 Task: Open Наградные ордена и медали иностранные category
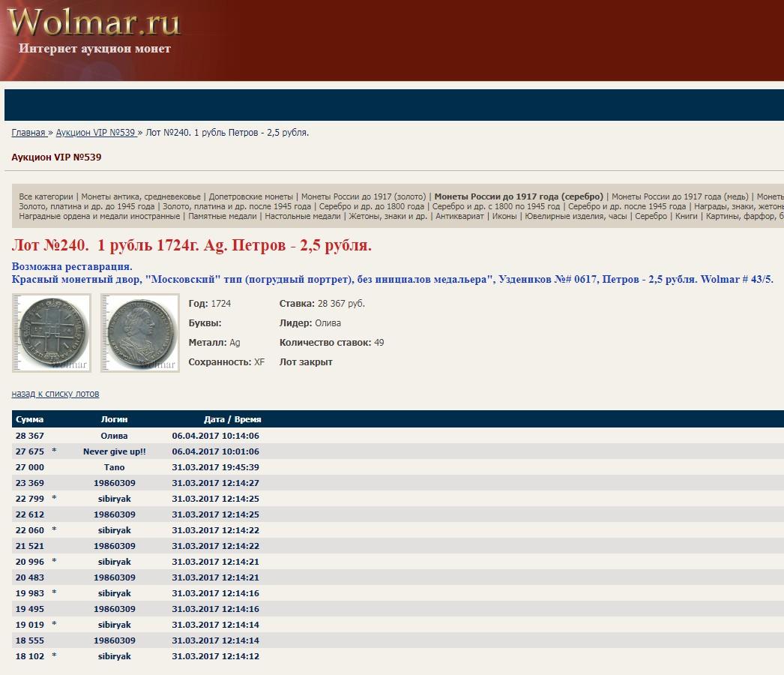[x=100, y=216]
